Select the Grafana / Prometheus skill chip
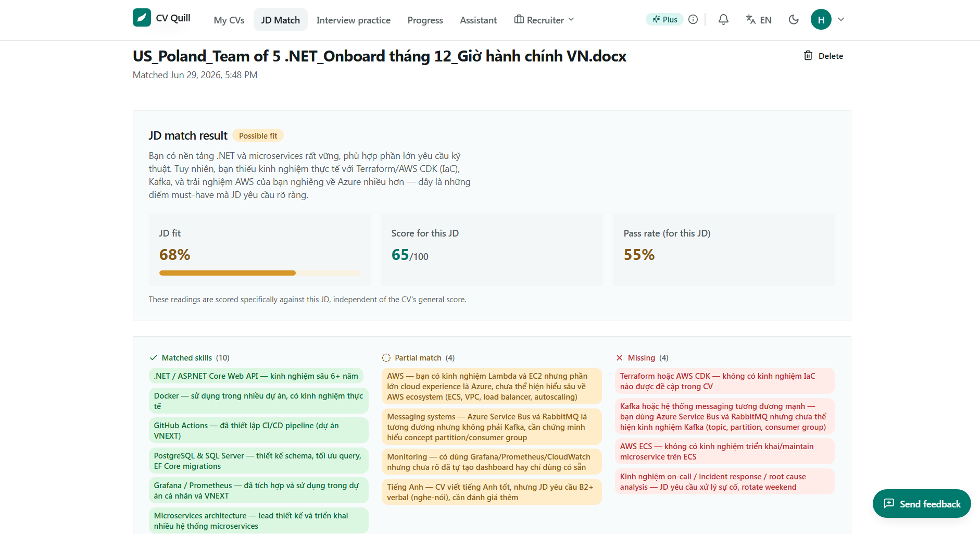The image size is (980, 534). (258, 490)
